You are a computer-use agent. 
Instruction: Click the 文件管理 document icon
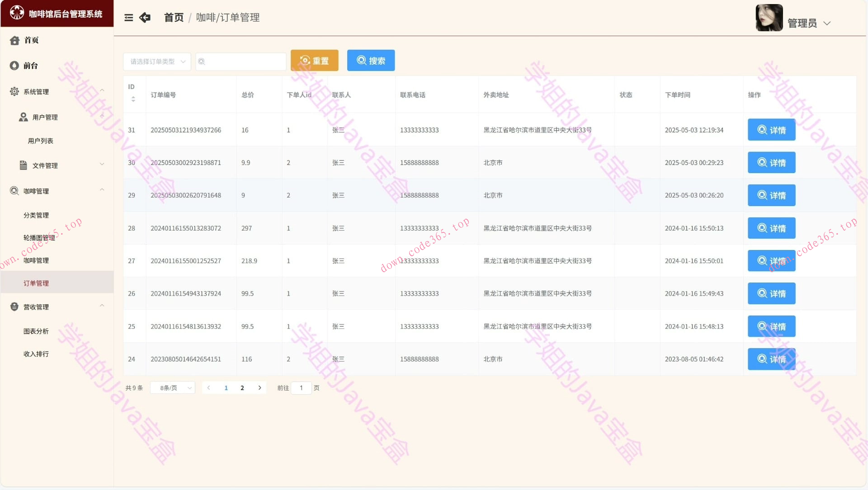(23, 165)
